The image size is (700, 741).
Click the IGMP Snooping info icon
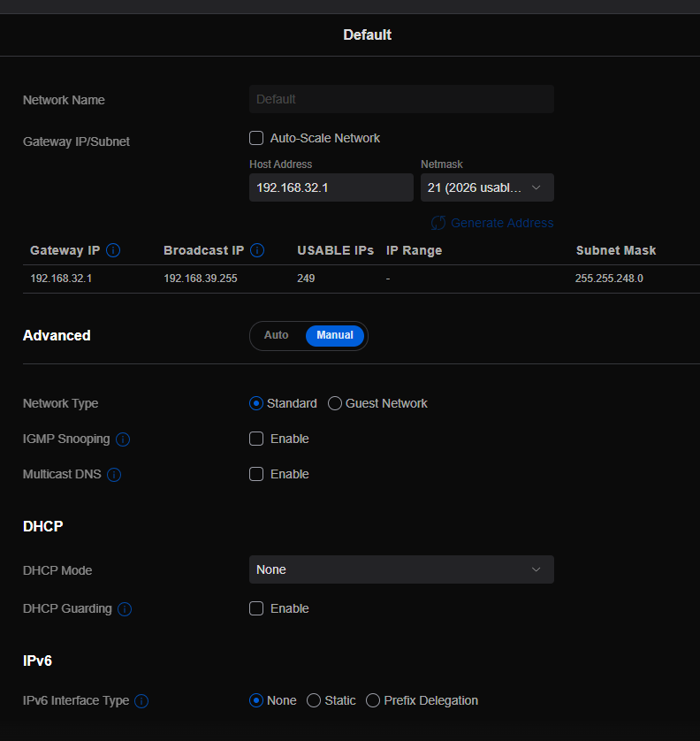click(123, 439)
